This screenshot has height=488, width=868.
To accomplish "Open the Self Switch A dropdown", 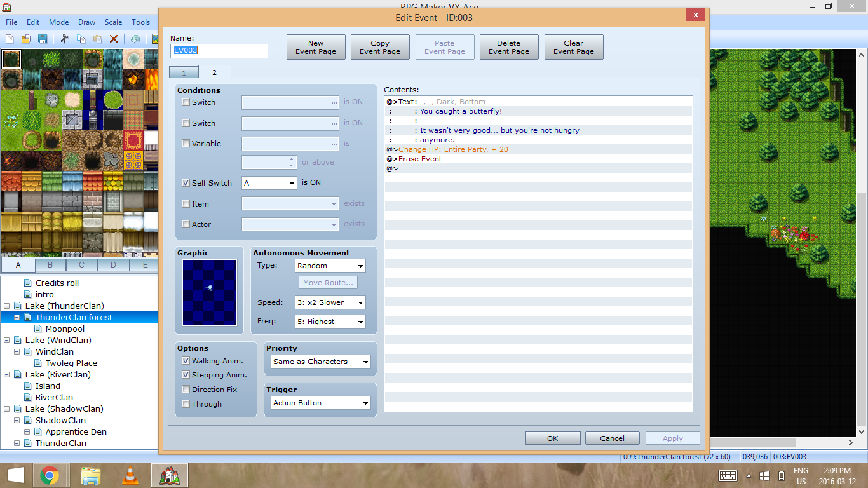I will [269, 183].
